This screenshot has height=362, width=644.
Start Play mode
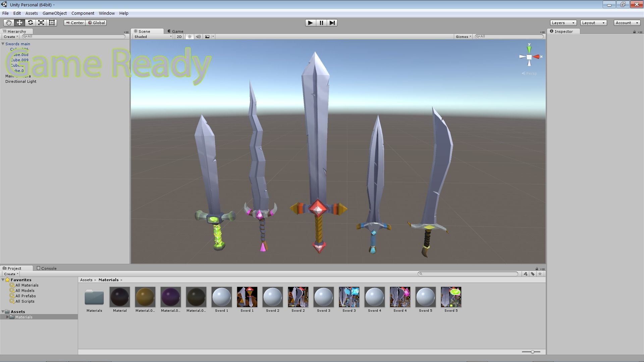point(311,23)
